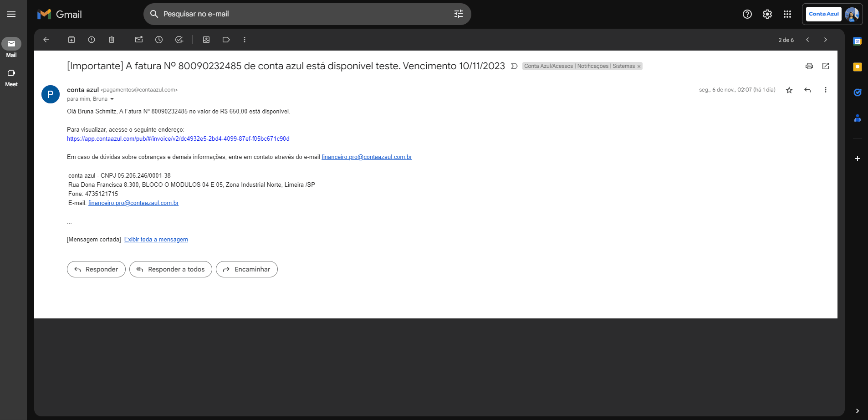Show search options filter icon
This screenshot has width=868, height=420.
pyautogui.click(x=459, y=14)
